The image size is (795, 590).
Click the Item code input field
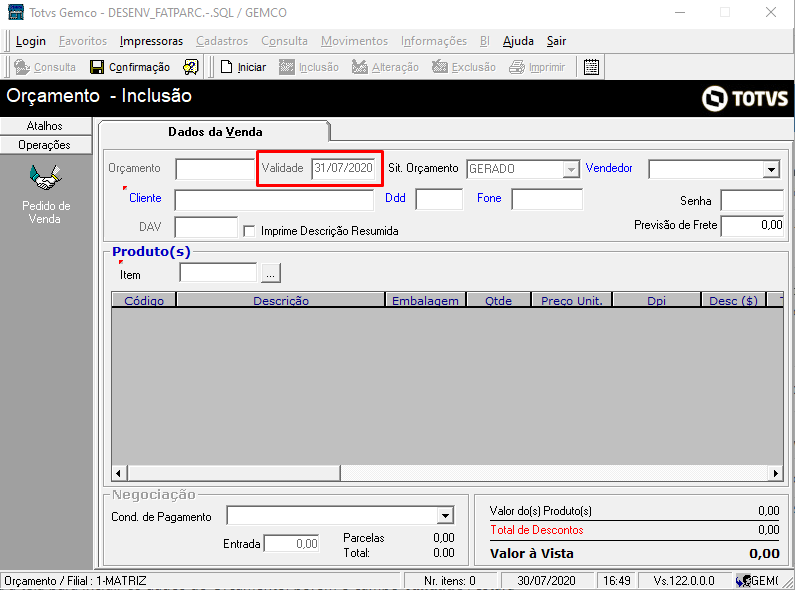[218, 273]
